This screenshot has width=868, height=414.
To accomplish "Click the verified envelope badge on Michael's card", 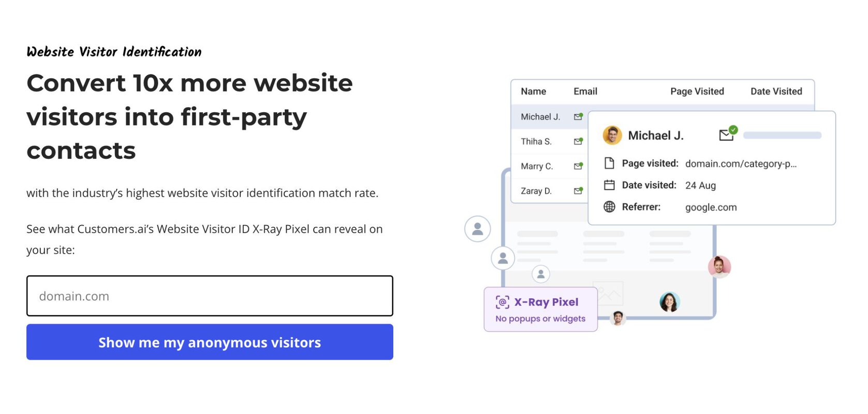I will pos(727,134).
